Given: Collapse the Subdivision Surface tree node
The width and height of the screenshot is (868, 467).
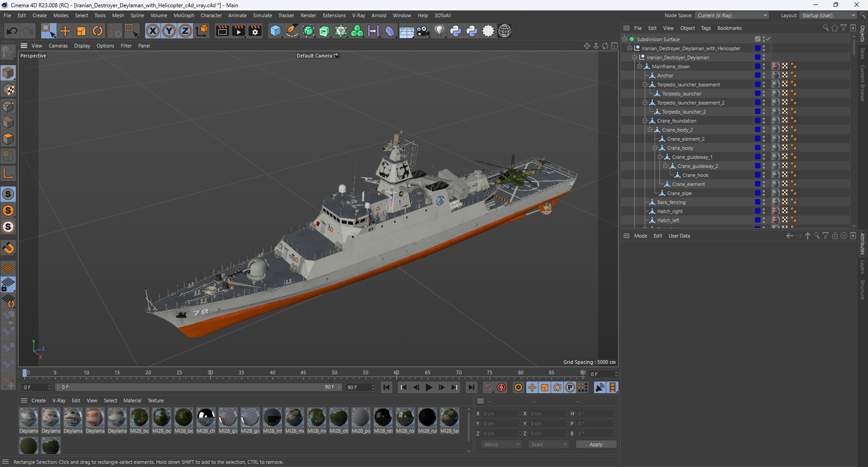Looking at the screenshot, I should pyautogui.click(x=625, y=39).
